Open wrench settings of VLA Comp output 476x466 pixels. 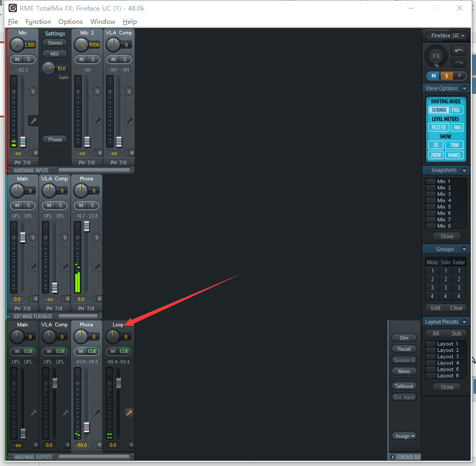pyautogui.click(x=65, y=412)
